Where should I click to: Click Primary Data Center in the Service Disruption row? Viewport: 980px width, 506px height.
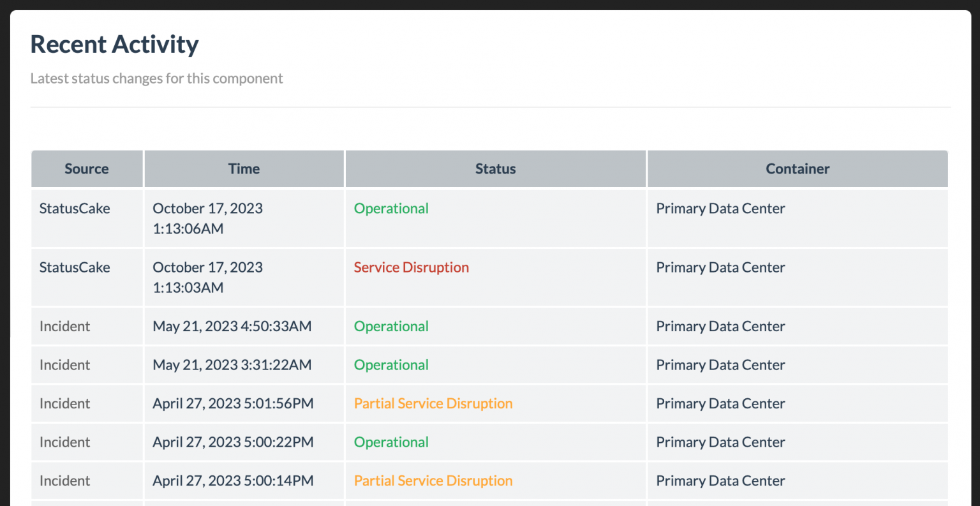coord(720,267)
